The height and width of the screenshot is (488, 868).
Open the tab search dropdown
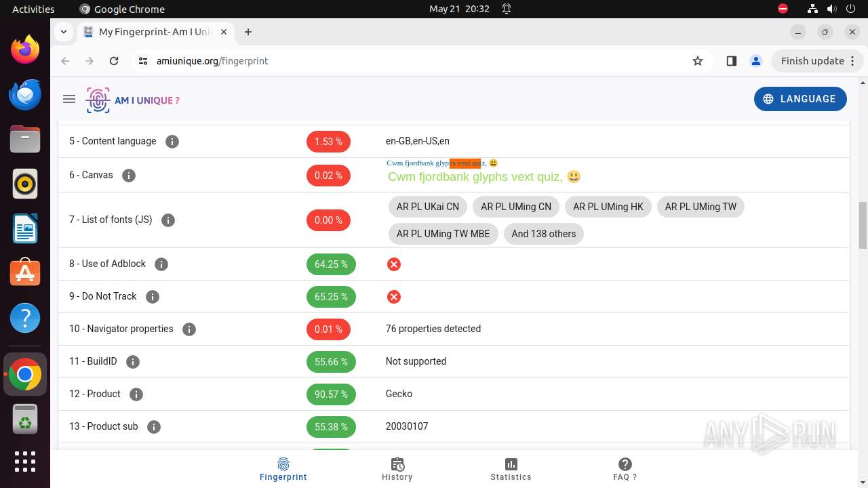click(x=63, y=32)
